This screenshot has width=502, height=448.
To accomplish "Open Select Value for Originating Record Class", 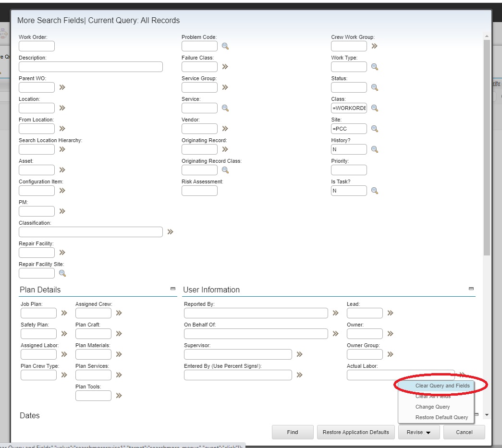I will (x=225, y=170).
